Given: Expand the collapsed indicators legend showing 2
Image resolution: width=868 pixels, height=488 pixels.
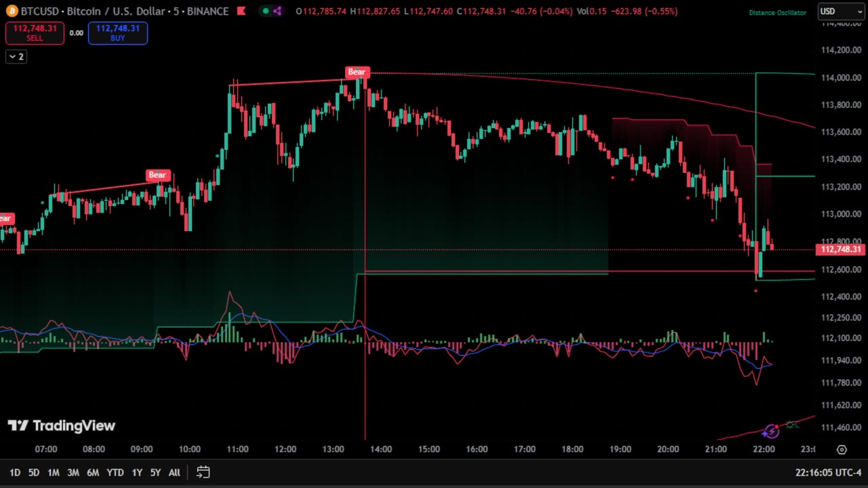Looking at the screenshot, I should [16, 57].
